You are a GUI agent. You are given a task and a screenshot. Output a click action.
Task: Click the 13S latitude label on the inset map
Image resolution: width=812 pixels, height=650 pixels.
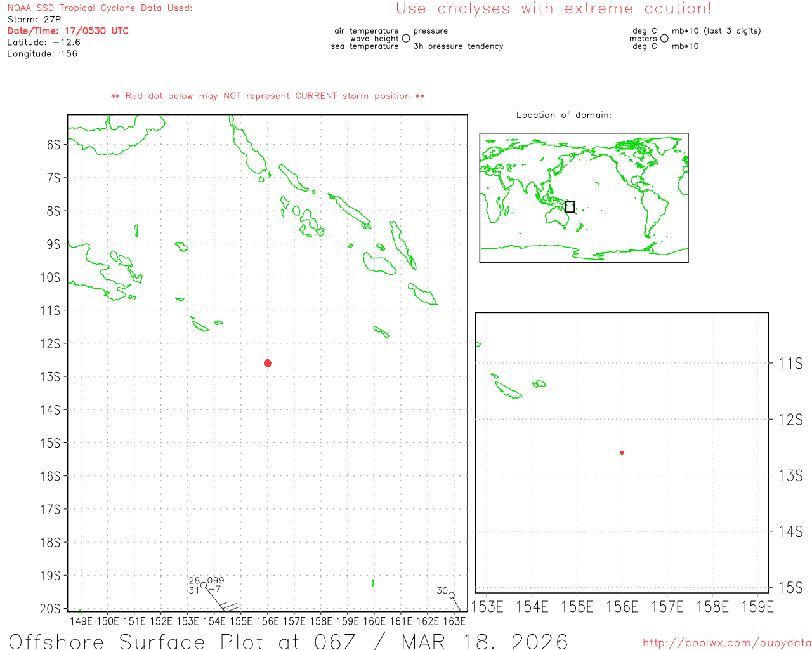790,475
